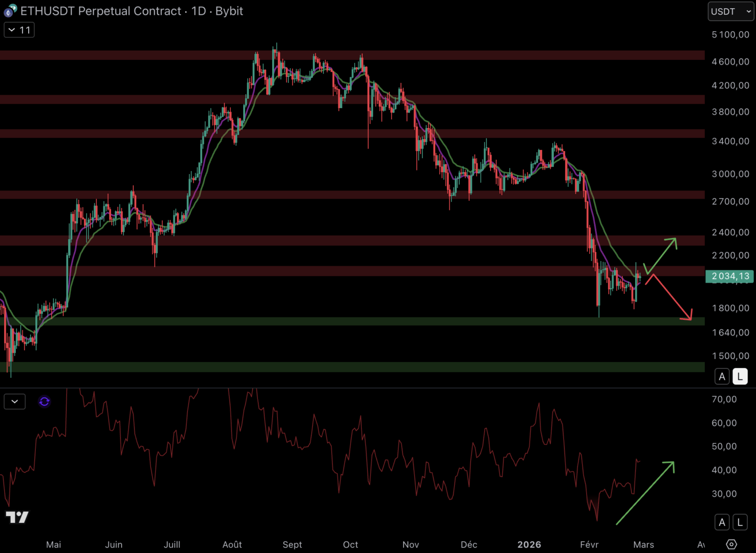The width and height of the screenshot is (756, 553).
Task: Toggle log scale L on the oscillator pane axis
Action: [740, 522]
